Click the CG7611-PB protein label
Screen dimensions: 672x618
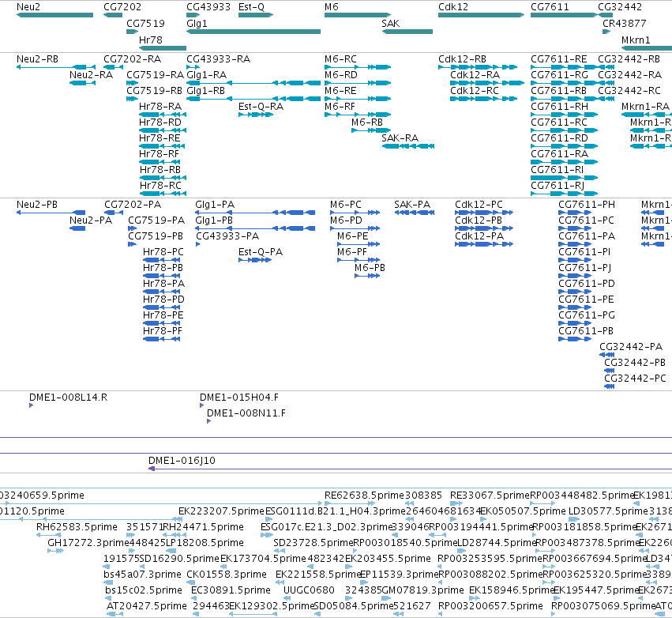point(586,330)
